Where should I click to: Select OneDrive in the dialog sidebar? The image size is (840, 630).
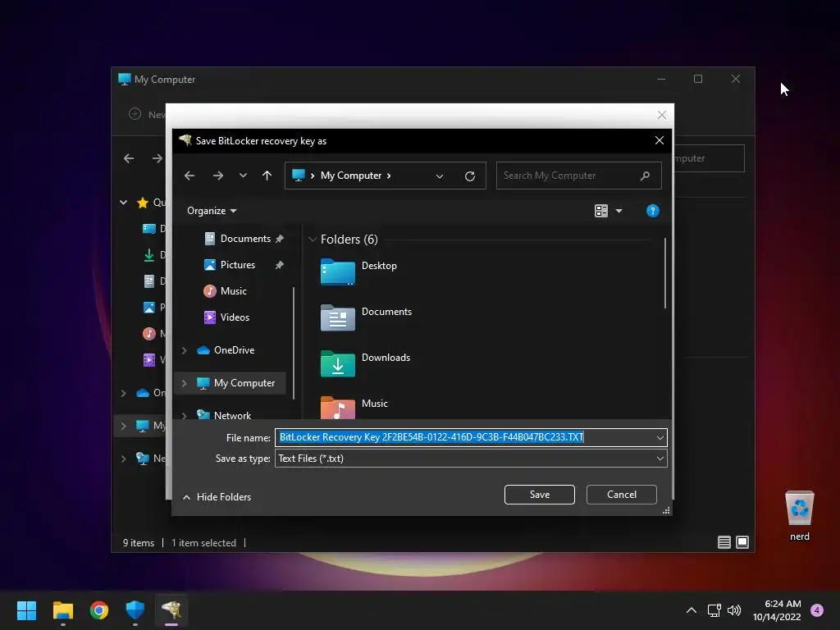point(234,350)
